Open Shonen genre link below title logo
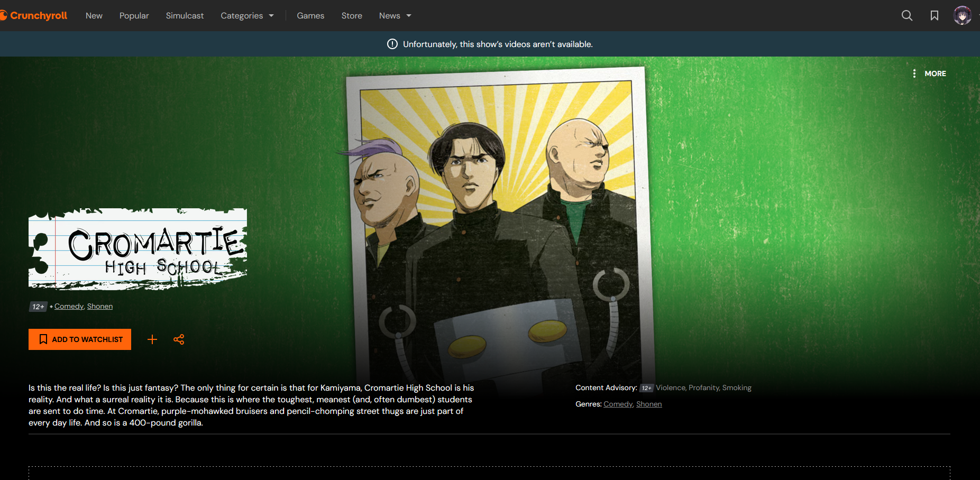 coord(100,306)
